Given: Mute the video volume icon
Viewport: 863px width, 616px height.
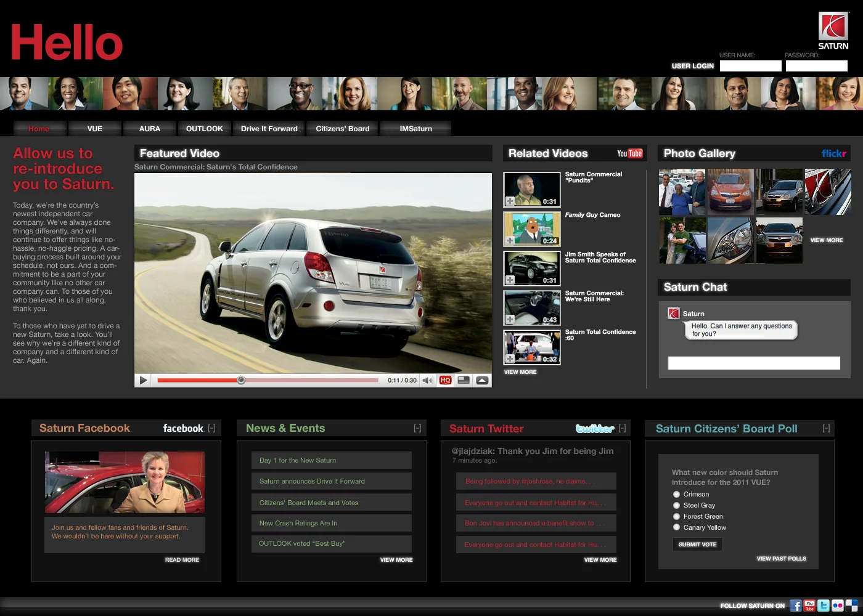Looking at the screenshot, I should 428,380.
